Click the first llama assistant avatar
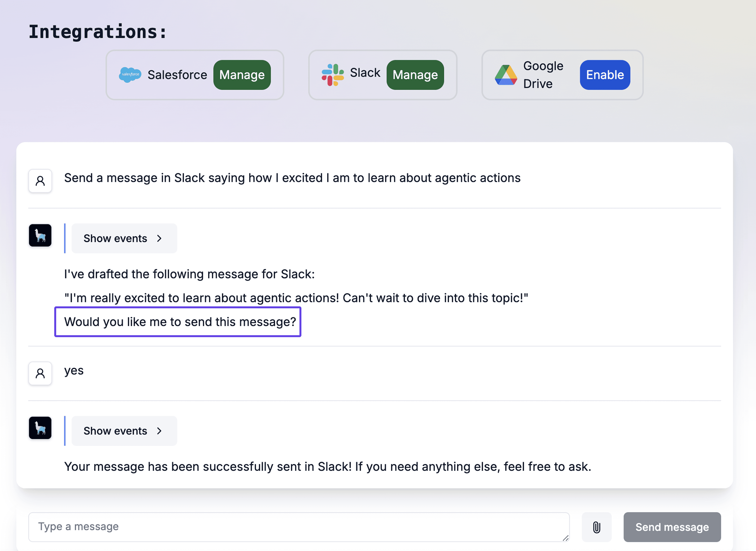Image resolution: width=756 pixels, height=551 pixels. tap(40, 236)
